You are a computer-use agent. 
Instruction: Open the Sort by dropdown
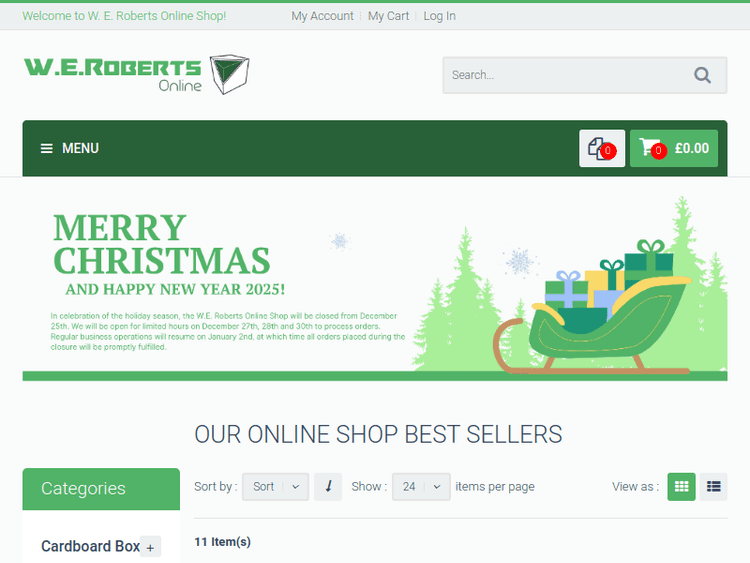[276, 487]
